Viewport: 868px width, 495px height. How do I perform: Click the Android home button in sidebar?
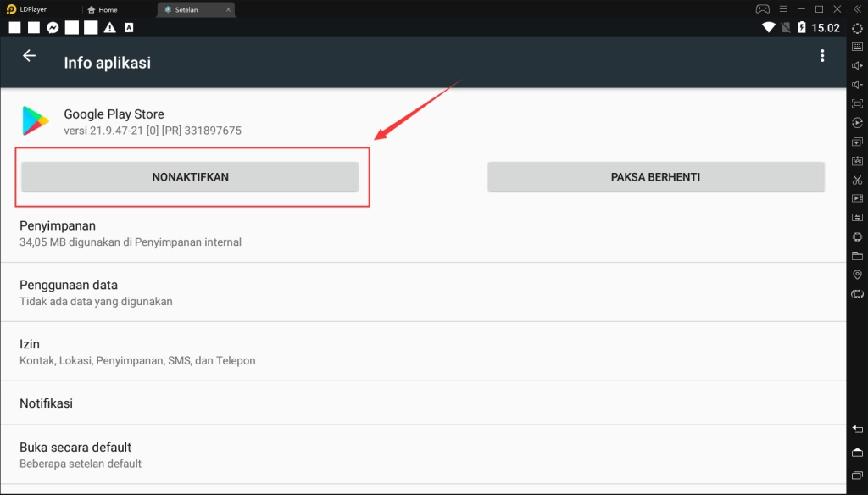point(857,453)
